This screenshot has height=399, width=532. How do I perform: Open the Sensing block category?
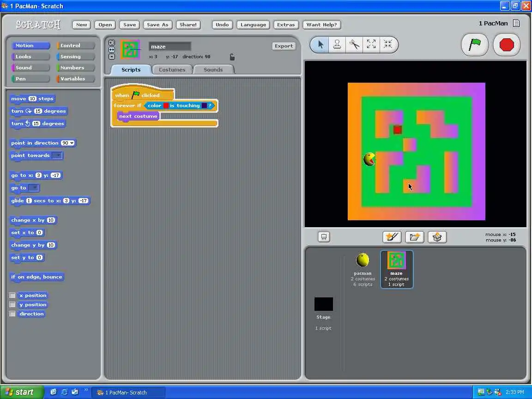(76, 57)
